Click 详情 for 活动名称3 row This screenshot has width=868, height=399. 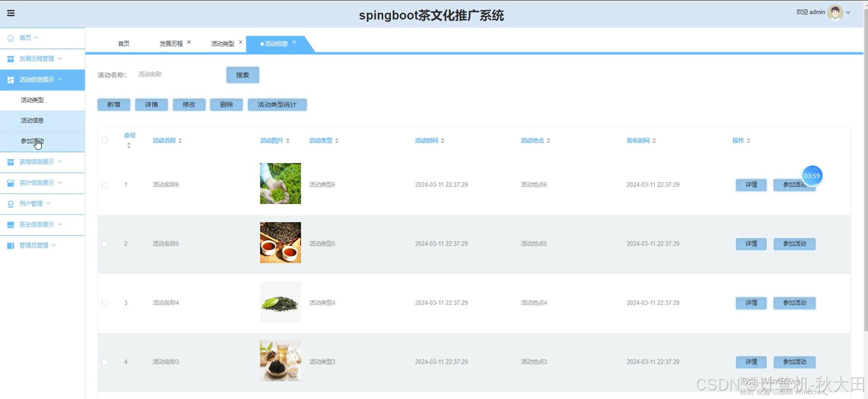click(x=751, y=362)
